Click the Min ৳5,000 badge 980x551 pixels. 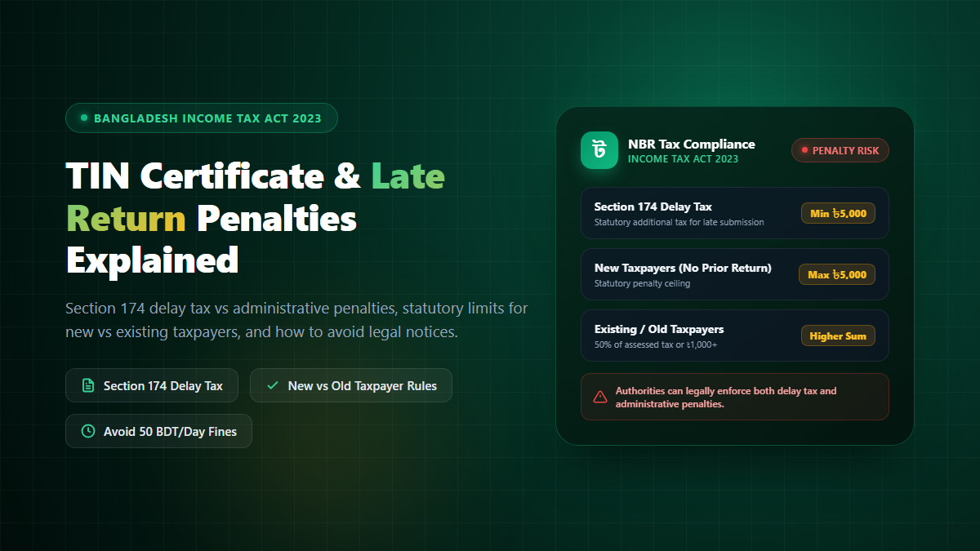point(838,214)
